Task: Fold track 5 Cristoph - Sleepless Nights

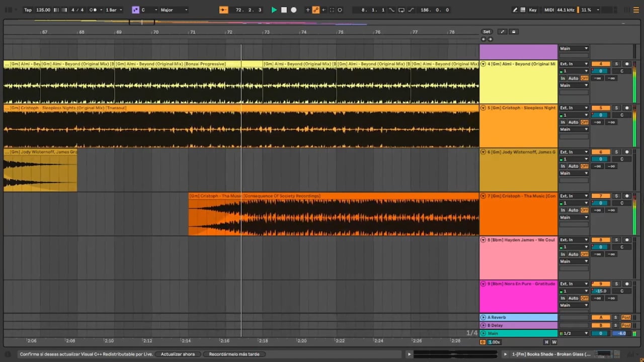Action: click(x=484, y=108)
